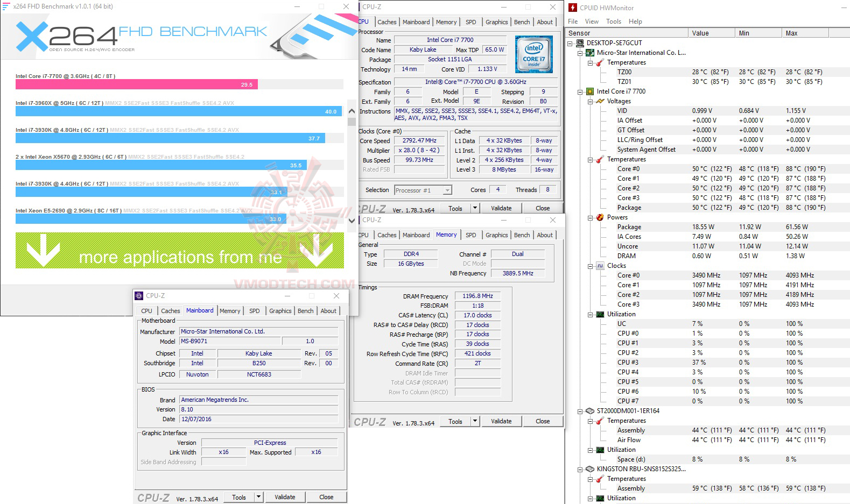Collapse the Intel Core i7 7700 node in HWMonitor
Screen dimensions: 850x504
click(580, 92)
